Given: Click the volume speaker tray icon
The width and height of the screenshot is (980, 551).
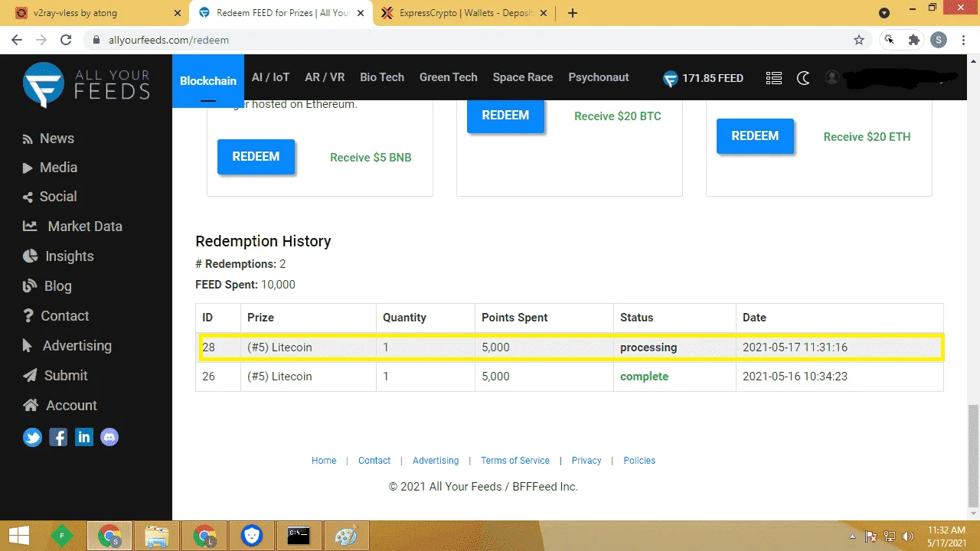Looking at the screenshot, I should (x=908, y=536).
